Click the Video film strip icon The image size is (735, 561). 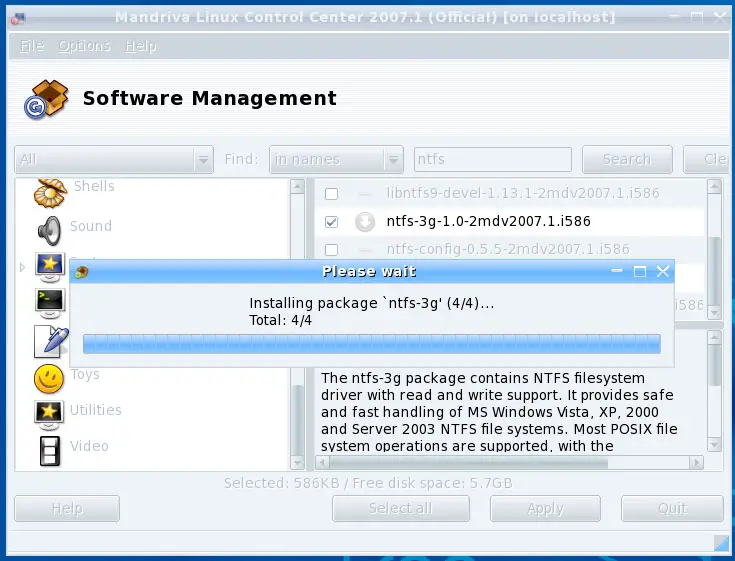click(x=50, y=451)
